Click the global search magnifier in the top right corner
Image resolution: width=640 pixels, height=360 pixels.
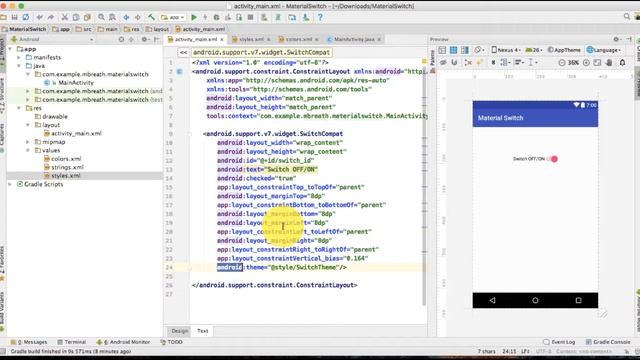tap(627, 17)
